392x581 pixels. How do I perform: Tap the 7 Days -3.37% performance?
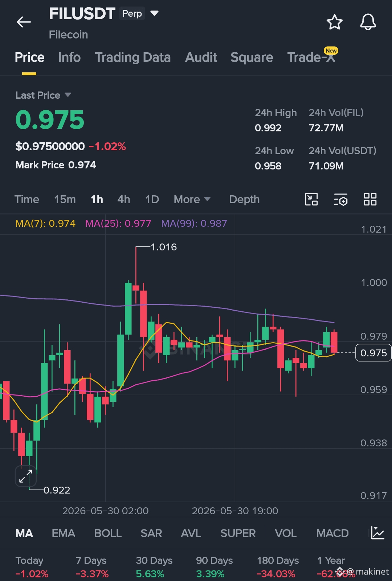click(92, 567)
